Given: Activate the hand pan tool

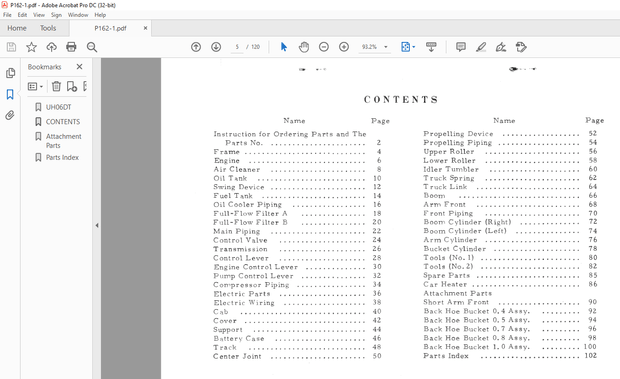Looking at the screenshot, I should (304, 47).
